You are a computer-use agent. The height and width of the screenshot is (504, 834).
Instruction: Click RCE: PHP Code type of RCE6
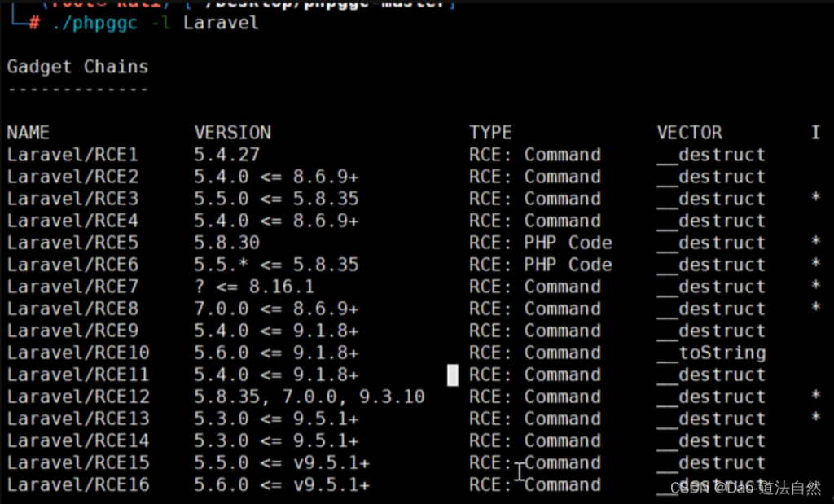pyautogui.click(x=541, y=265)
